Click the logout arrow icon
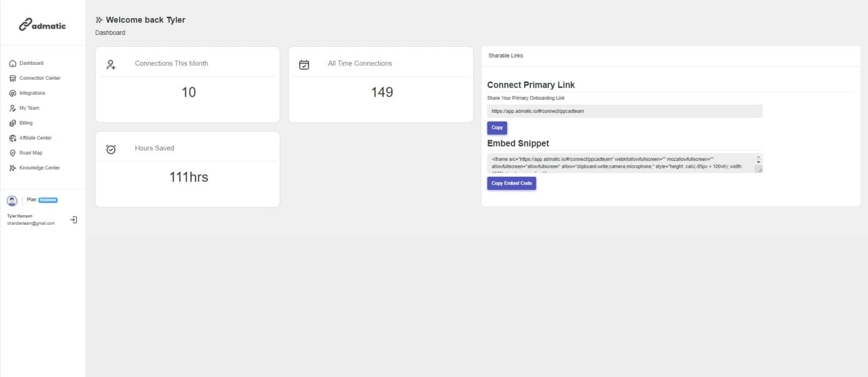 74,220
